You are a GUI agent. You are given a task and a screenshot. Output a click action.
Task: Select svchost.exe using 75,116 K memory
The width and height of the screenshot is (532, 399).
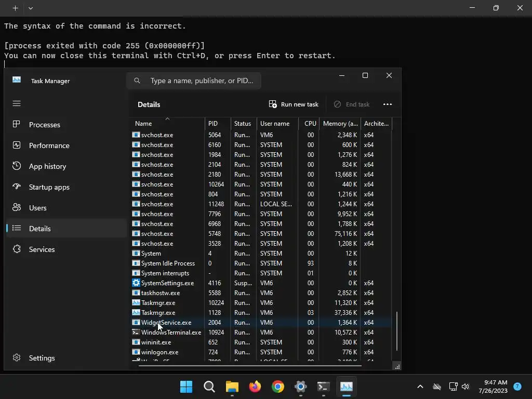click(261, 233)
